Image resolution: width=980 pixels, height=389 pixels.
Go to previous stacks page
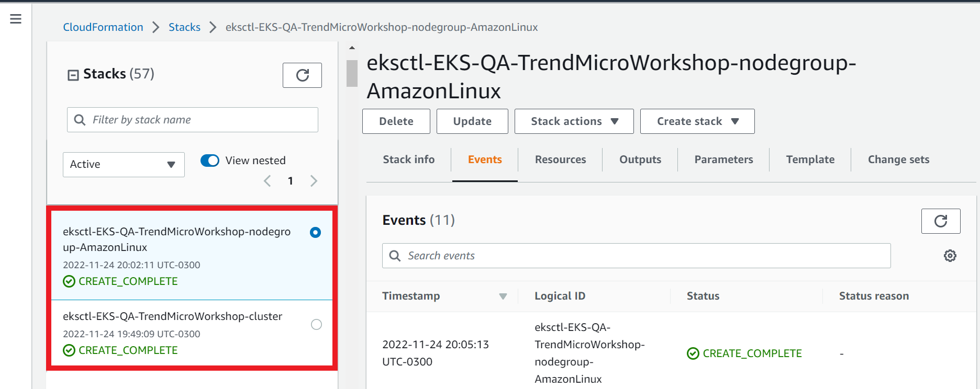click(x=268, y=181)
